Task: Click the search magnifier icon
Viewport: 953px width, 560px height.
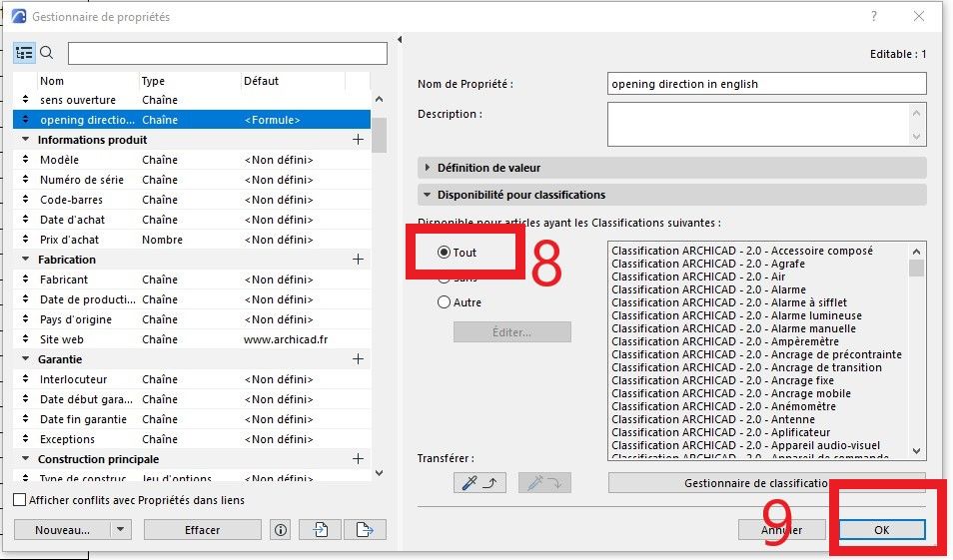Action: (47, 53)
